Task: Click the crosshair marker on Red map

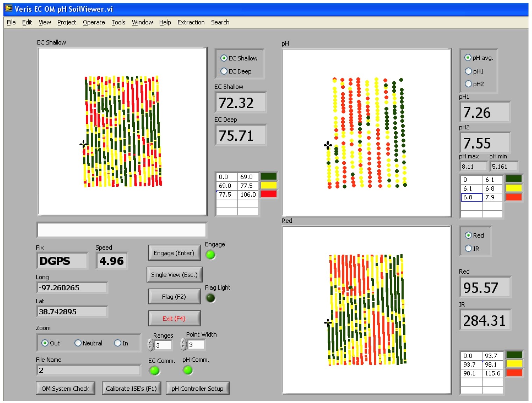Action: coord(328,322)
